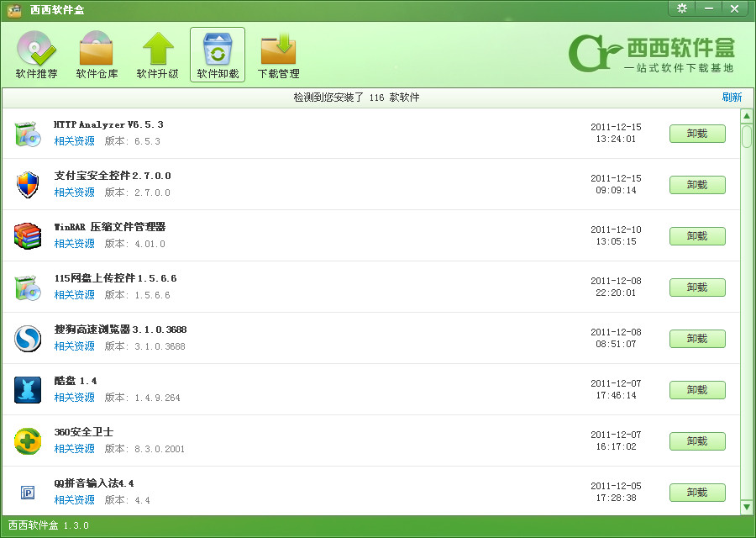Select the 搜狗高速浏览器 3.1.0.3688 title
Screen dimensions: 756x538
click(120, 330)
